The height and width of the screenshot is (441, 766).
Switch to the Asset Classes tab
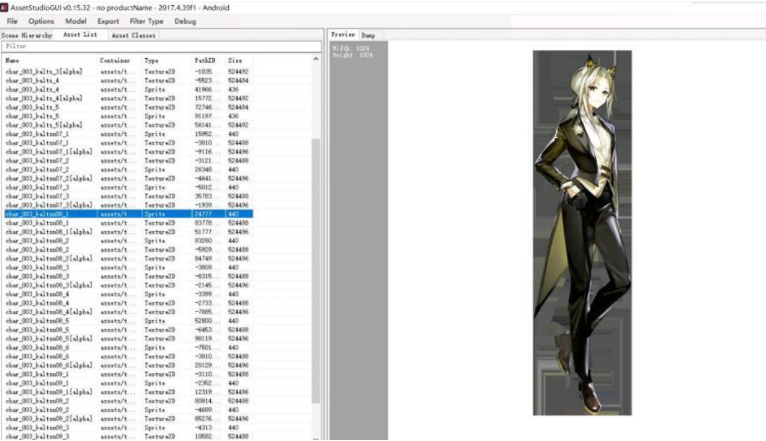133,35
